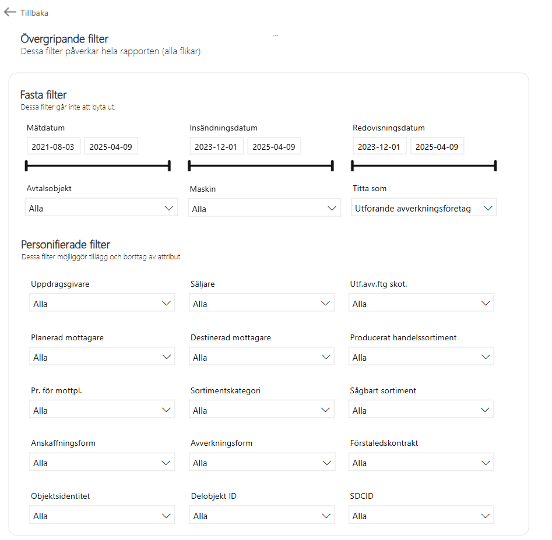Click the Insändningsdatum start date field
Viewport: 552px width, 540px height.
coord(217,146)
